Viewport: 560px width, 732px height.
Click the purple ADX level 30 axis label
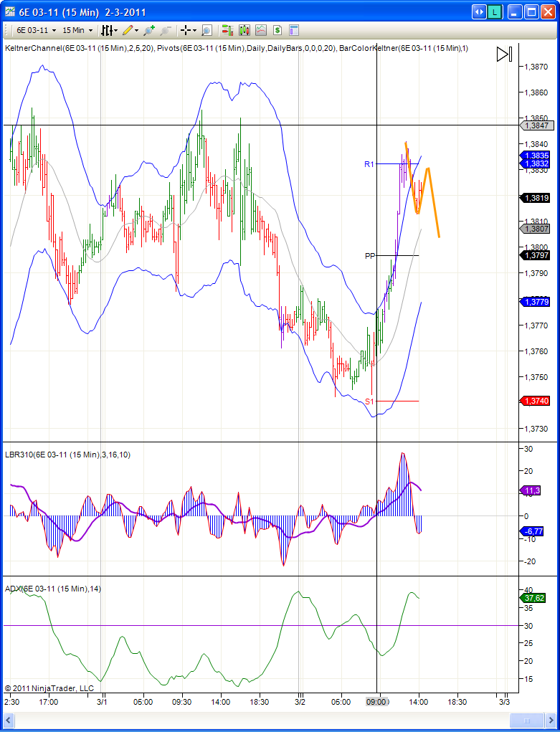[x=530, y=626]
